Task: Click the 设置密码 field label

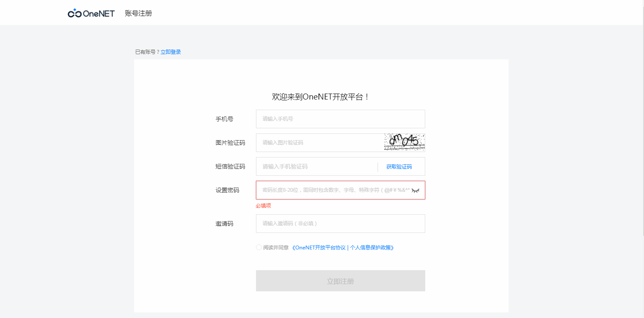Action: (x=227, y=190)
